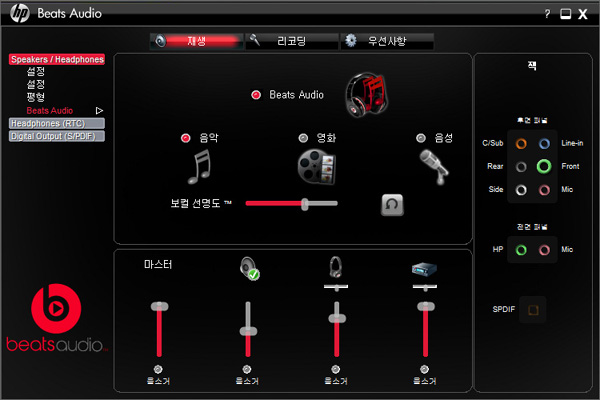Screen dimensions: 600x400
Task: Click the reset button next to clarity slider
Action: (392, 205)
